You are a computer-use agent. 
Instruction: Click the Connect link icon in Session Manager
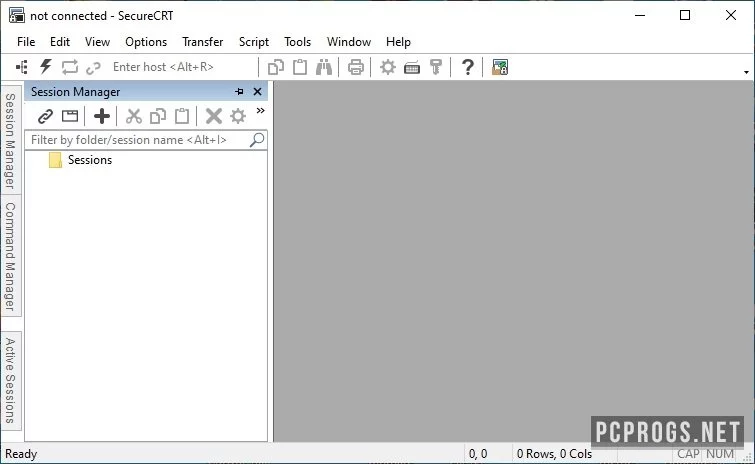pyautogui.click(x=46, y=116)
